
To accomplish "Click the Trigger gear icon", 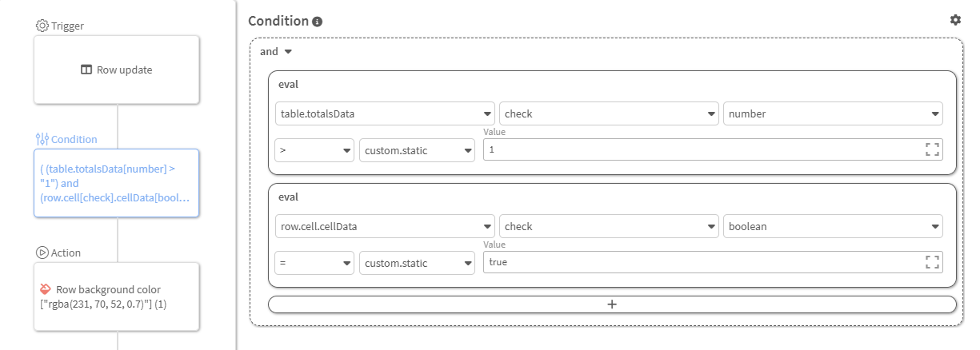I will [x=42, y=26].
